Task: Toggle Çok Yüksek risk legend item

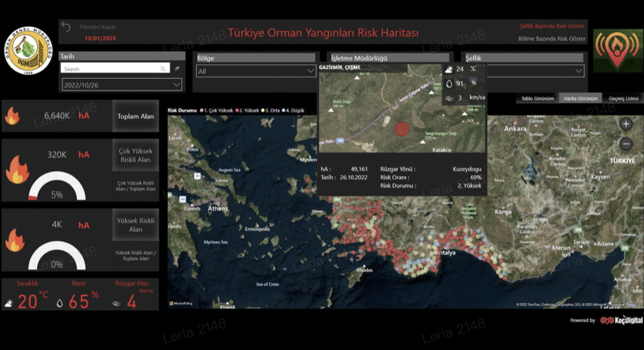Action: tap(216, 110)
